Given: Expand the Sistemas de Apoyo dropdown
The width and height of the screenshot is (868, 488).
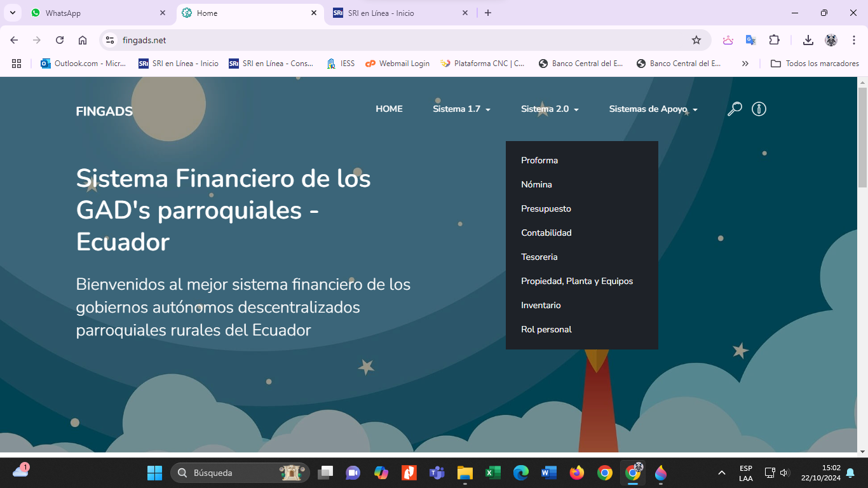Looking at the screenshot, I should pyautogui.click(x=653, y=109).
